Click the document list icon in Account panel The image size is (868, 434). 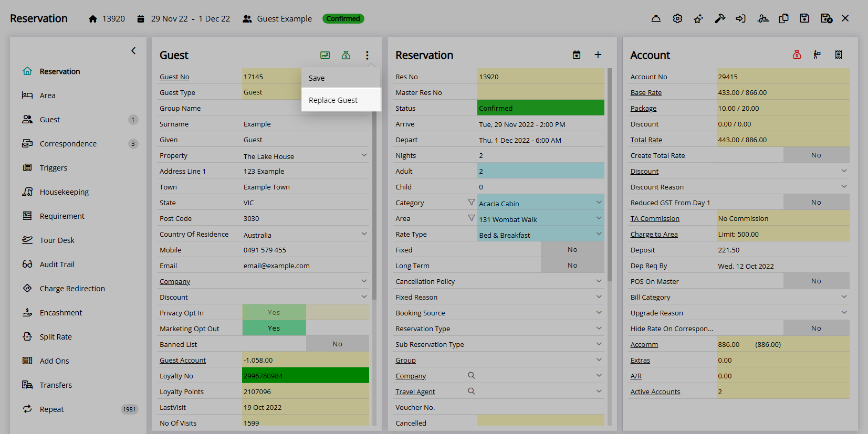(839, 55)
